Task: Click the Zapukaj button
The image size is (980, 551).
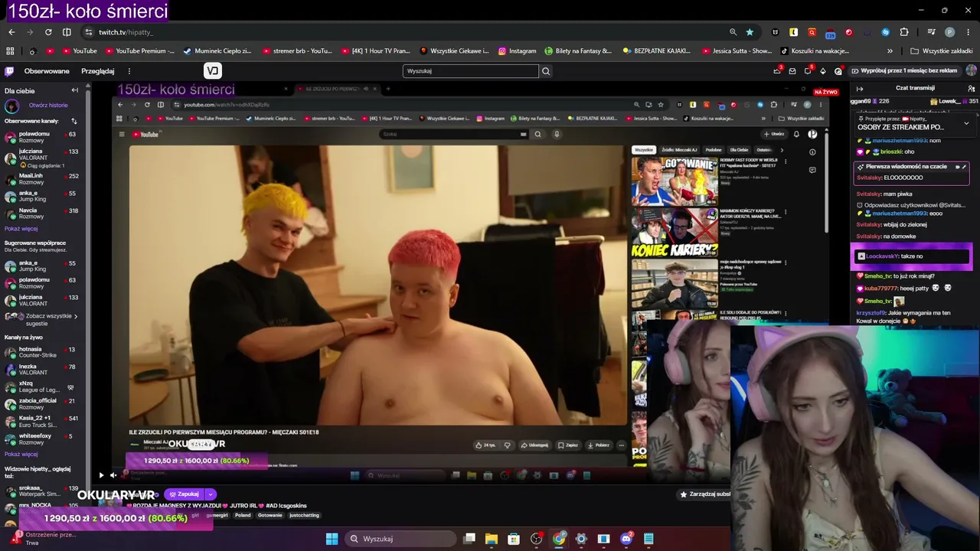Action: coord(184,494)
